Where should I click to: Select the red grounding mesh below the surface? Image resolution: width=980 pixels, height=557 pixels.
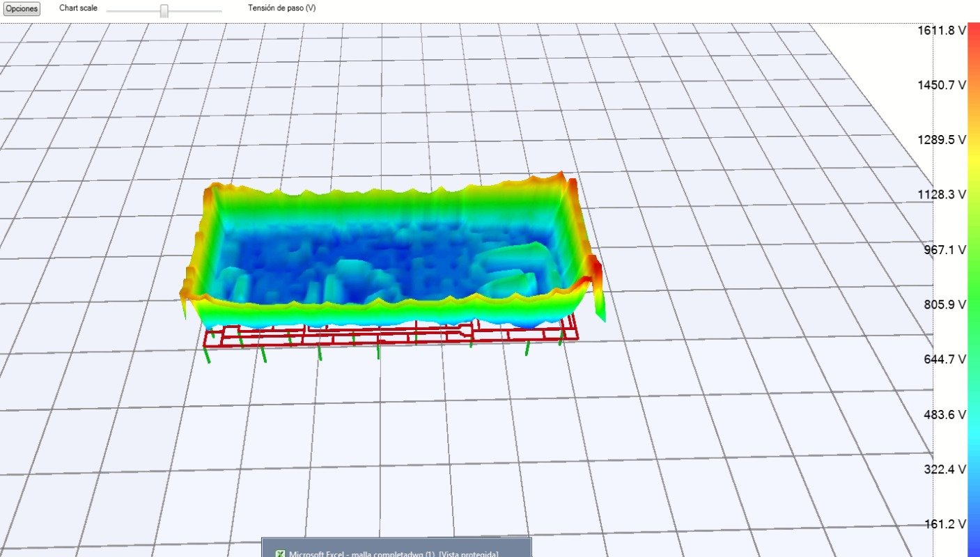tap(390, 336)
